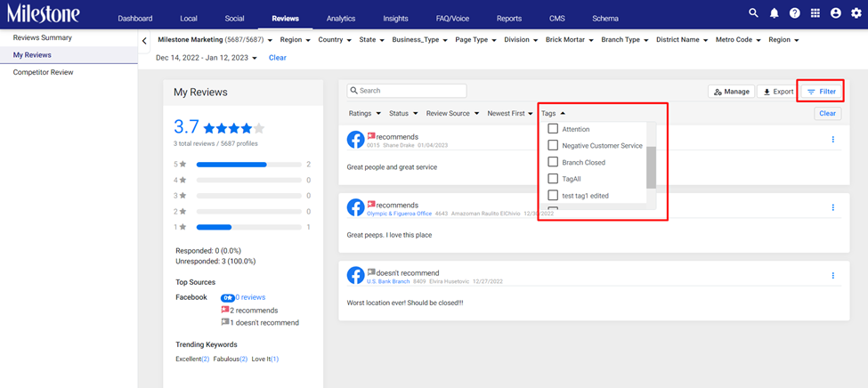Switch to the Social tab
The height and width of the screenshot is (388, 868).
[235, 19]
